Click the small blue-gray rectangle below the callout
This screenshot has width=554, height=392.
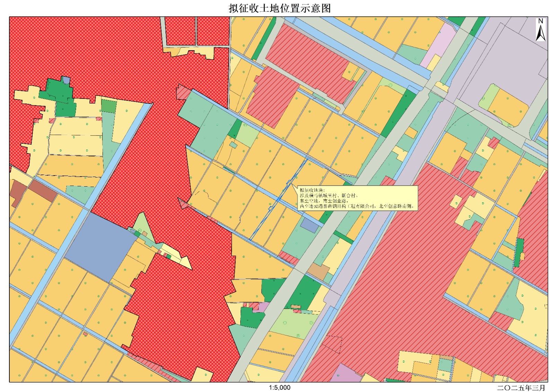[x=309, y=225]
